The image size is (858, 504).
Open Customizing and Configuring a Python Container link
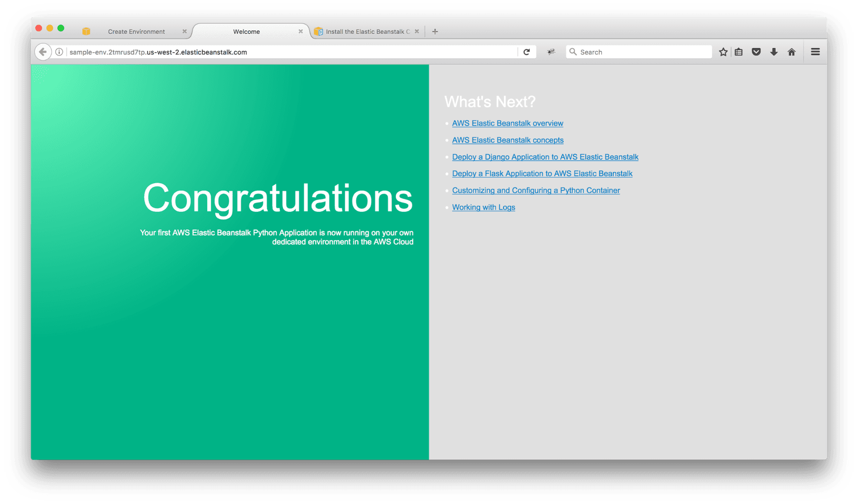tap(536, 190)
